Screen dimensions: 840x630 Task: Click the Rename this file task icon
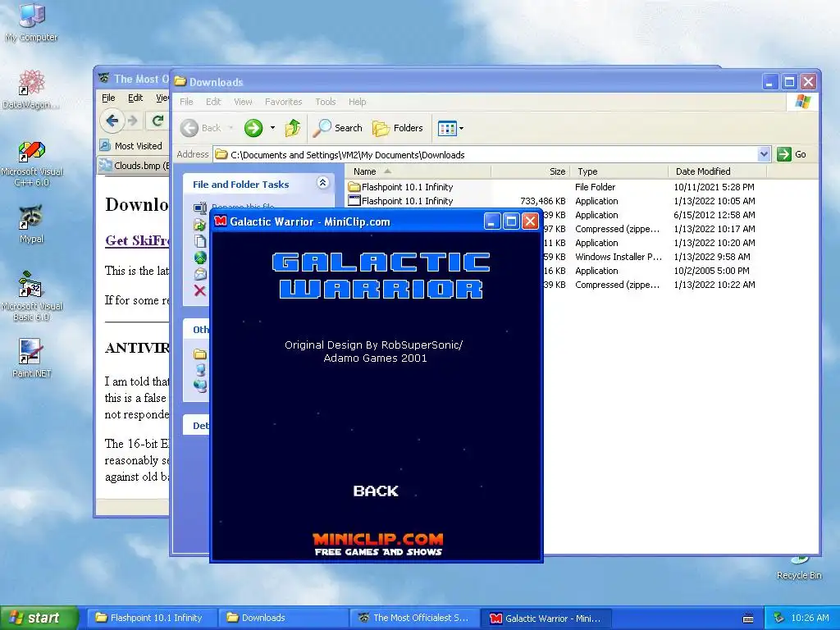[x=200, y=208]
